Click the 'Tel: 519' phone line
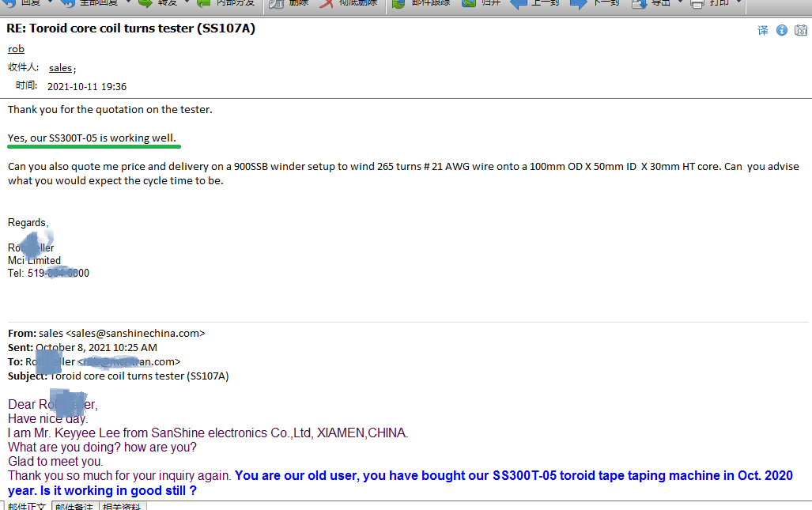 point(48,273)
